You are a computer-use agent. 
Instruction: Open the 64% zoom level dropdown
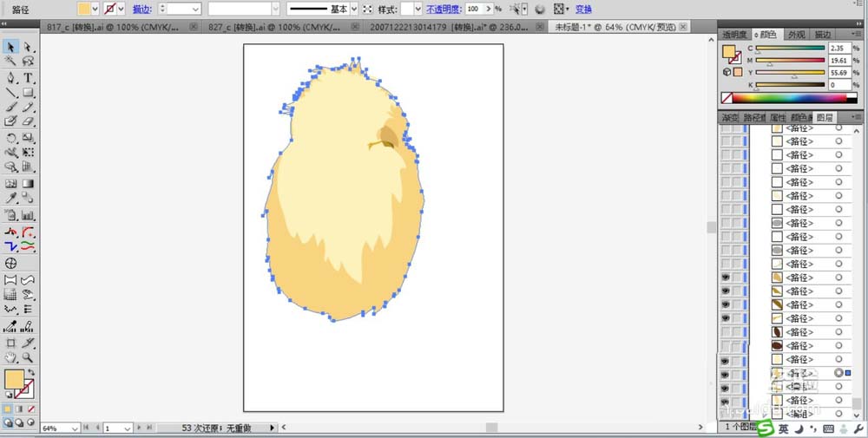pyautogui.click(x=75, y=428)
